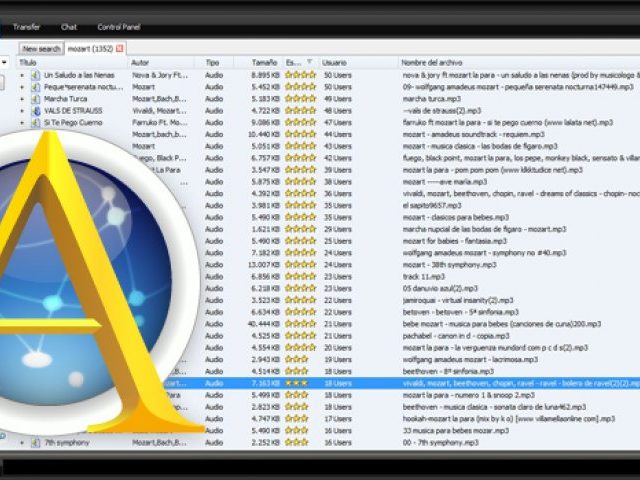Select file track 11.mp3
The width and height of the screenshot is (640, 480).
(x=423, y=277)
